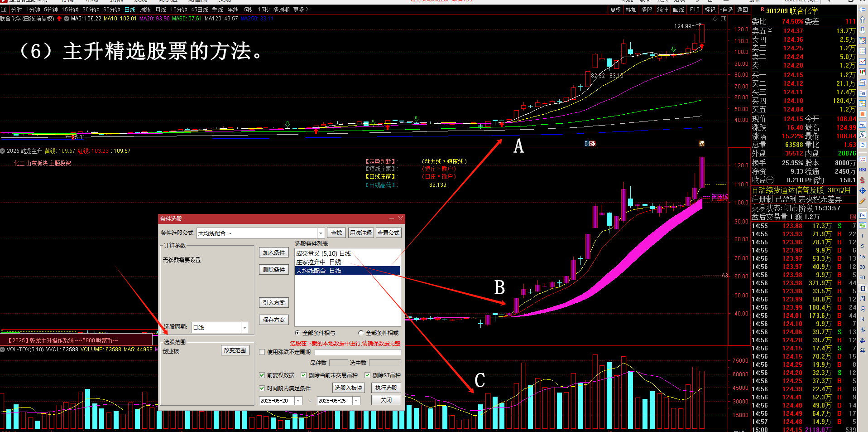This screenshot has height=432, width=868.
Task: Select the pencil drawing tool icon
Action: click(862, 201)
